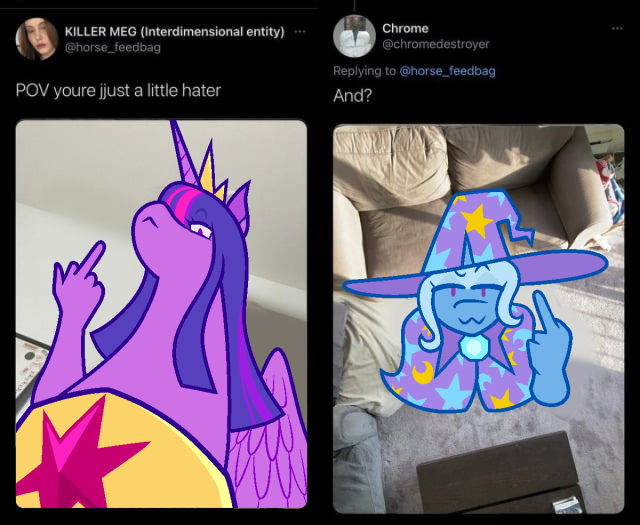
Task: Open more options on Chrome's reply
Action: coord(618,28)
